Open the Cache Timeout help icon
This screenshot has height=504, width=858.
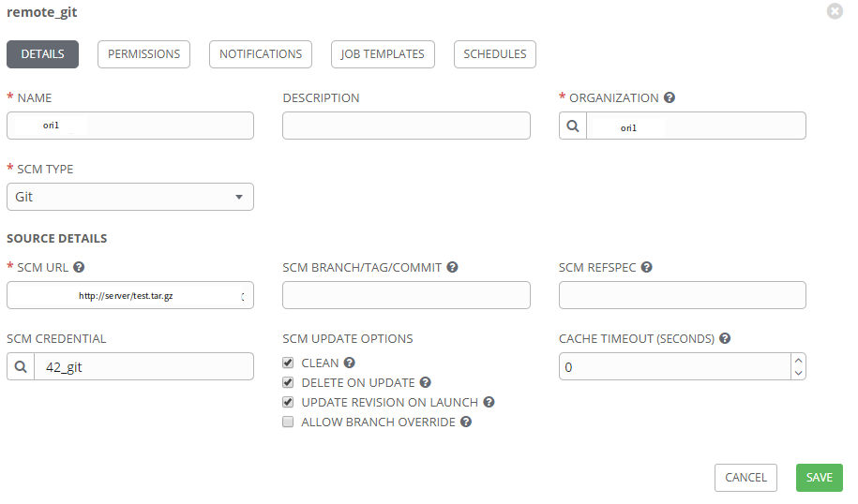click(725, 338)
